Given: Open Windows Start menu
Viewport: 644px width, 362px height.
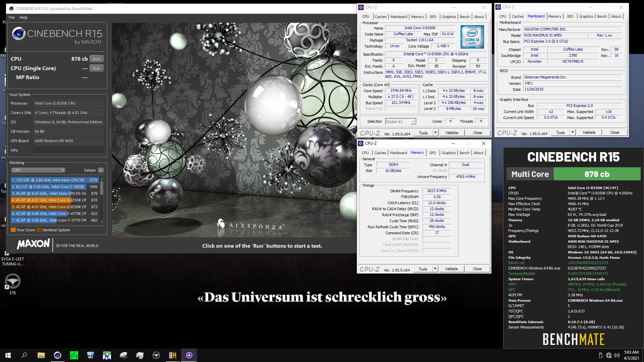Looking at the screenshot, I should pos(8,355).
